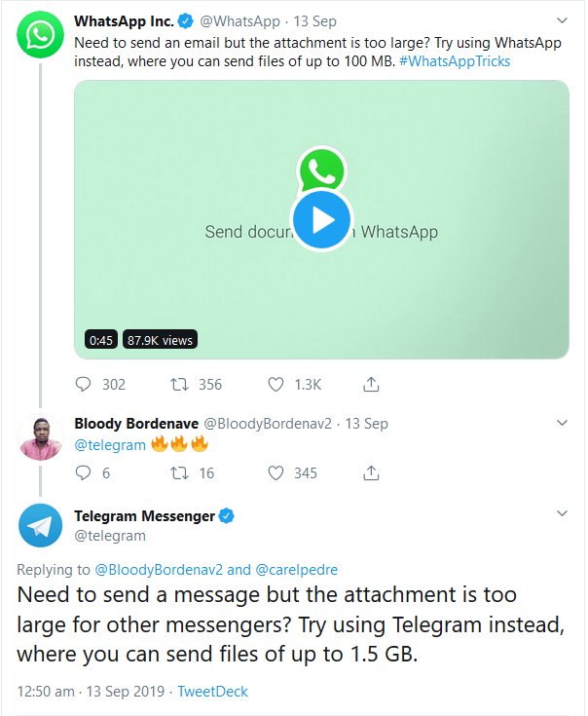Click the @telegram mention in Bordenave's tweet

pos(110,445)
